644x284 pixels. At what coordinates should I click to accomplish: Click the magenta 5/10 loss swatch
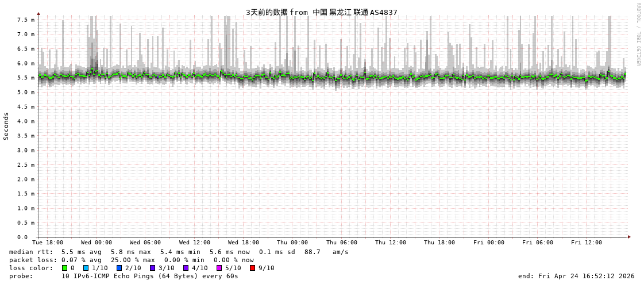click(219, 268)
